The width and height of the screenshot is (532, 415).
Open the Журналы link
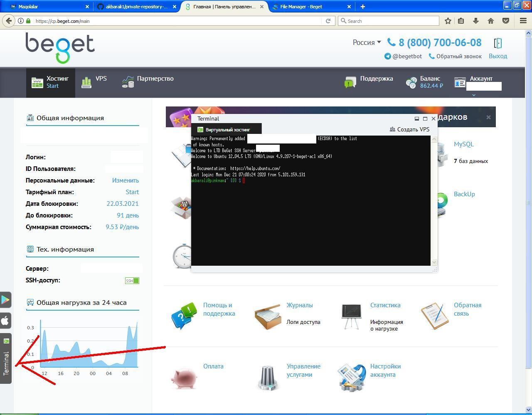coord(299,305)
